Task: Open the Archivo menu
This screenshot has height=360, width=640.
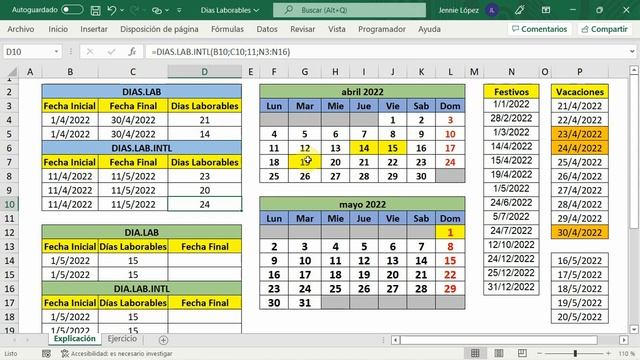Action: pyautogui.click(x=21, y=29)
